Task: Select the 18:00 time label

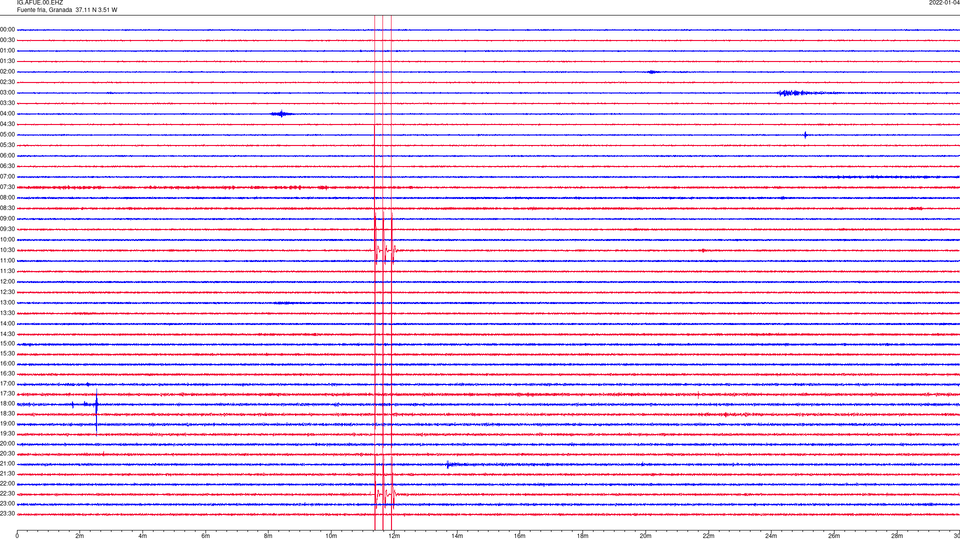Action: click(7, 404)
